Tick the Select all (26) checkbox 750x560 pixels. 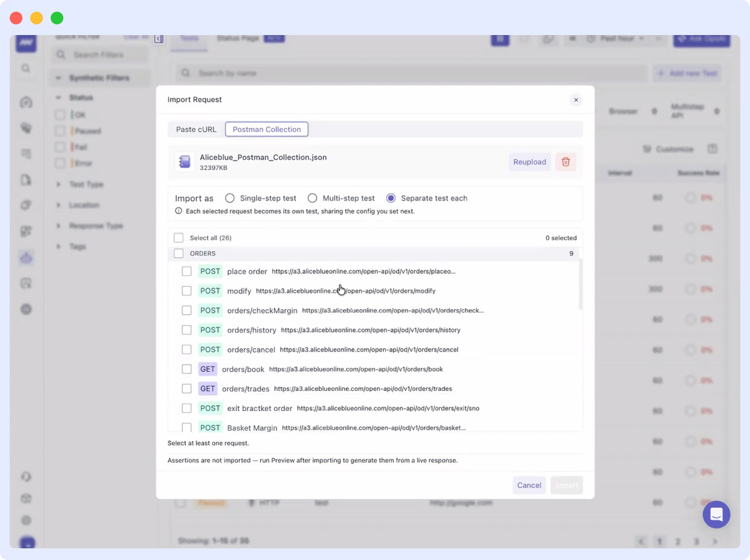click(179, 238)
